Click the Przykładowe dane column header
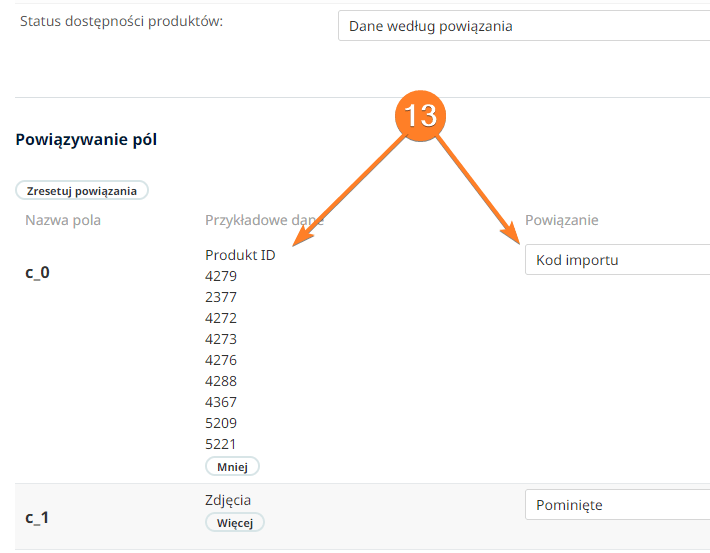Image resolution: width=710 pixels, height=553 pixels. pyautogui.click(x=264, y=220)
